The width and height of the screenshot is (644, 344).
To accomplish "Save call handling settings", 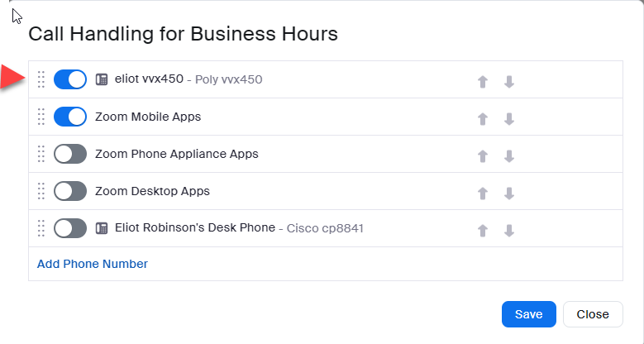I will [x=528, y=314].
